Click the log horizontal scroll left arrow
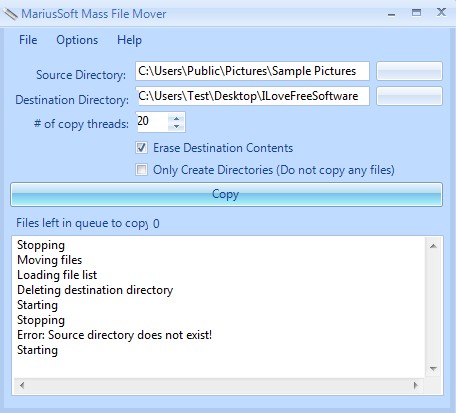 22,386
